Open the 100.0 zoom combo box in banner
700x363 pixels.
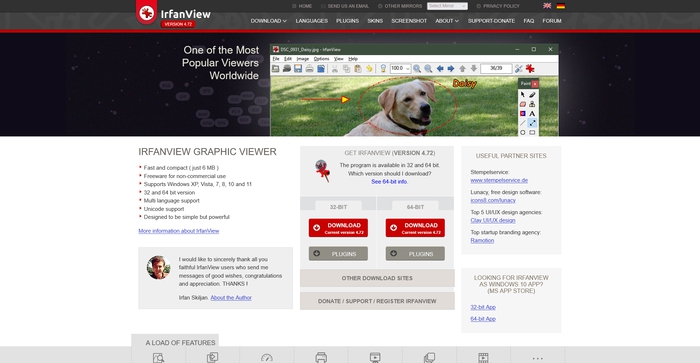(400, 68)
